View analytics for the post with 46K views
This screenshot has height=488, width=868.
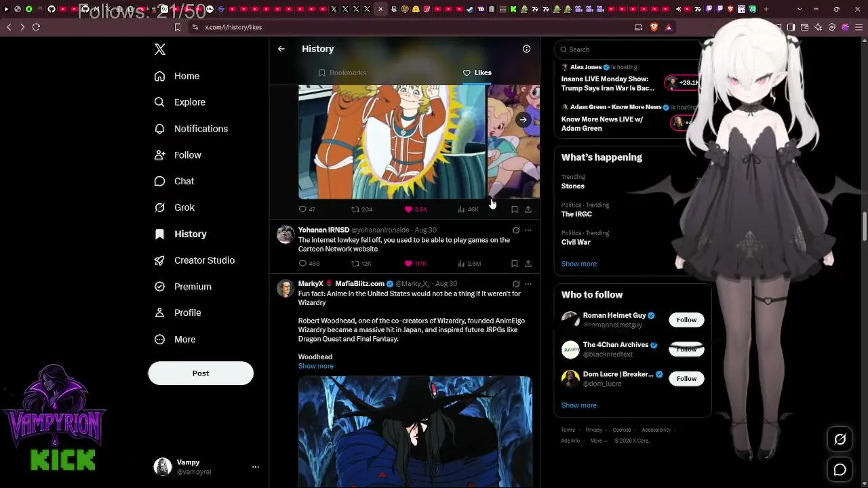(x=469, y=209)
